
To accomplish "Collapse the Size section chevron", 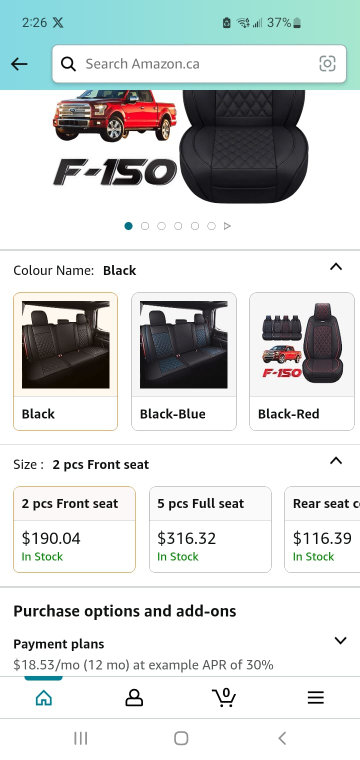I will pyautogui.click(x=336, y=460).
